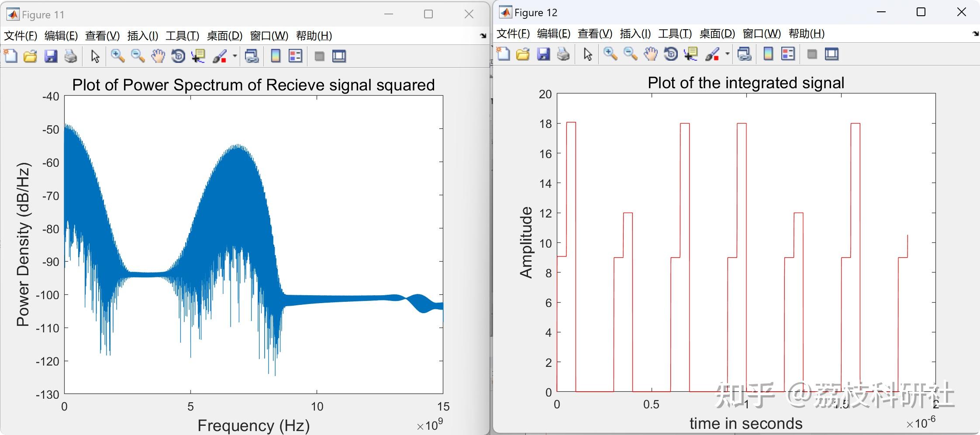The image size is (980, 435).
Task: Insert Colorbar in Figure 11
Action: pyautogui.click(x=276, y=56)
